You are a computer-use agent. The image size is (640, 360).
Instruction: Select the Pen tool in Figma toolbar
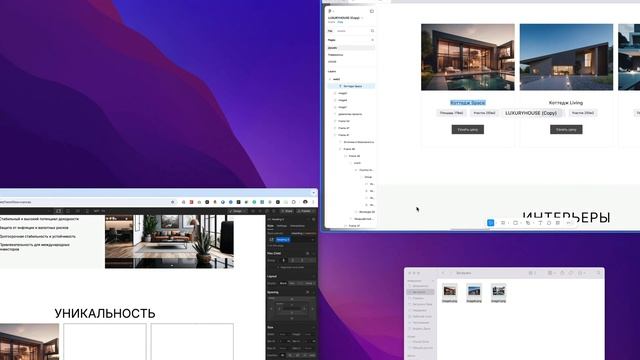coord(528,223)
